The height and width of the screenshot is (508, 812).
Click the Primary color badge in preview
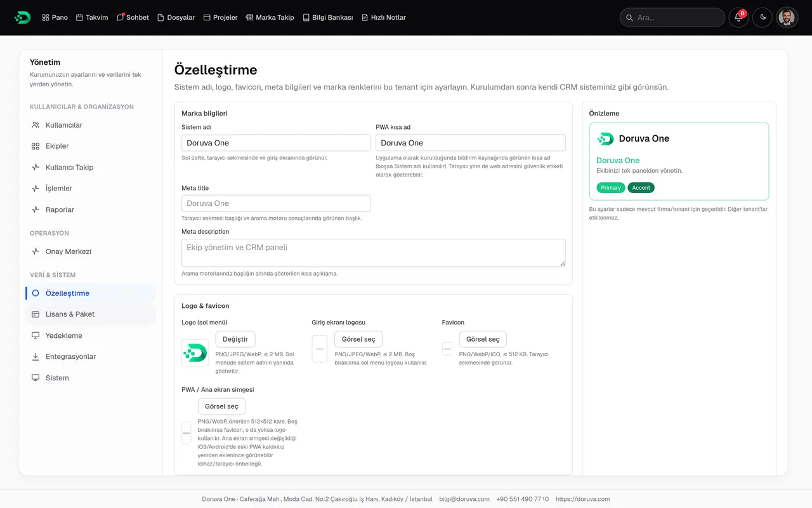(x=611, y=188)
